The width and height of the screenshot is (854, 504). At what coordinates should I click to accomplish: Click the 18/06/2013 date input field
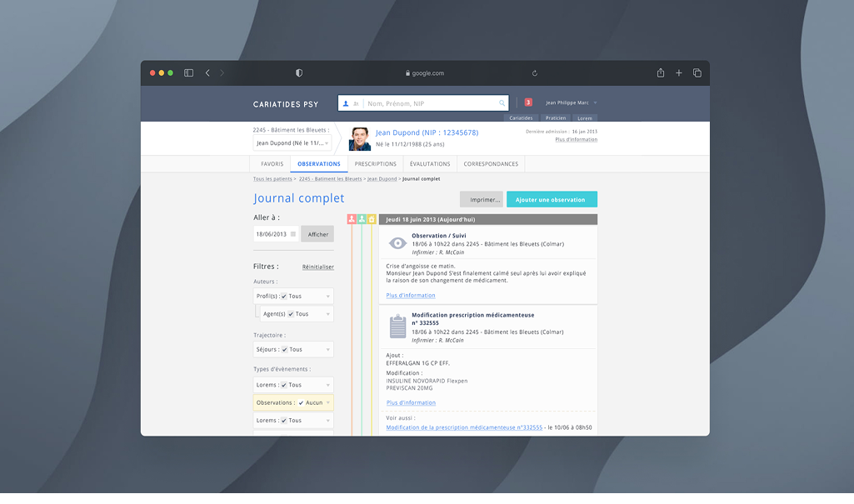click(x=276, y=234)
